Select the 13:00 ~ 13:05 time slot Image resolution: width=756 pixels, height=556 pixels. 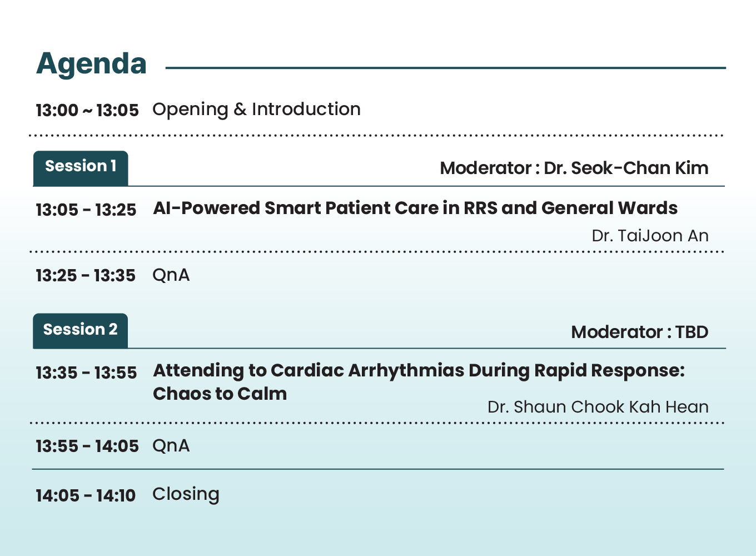(87, 110)
